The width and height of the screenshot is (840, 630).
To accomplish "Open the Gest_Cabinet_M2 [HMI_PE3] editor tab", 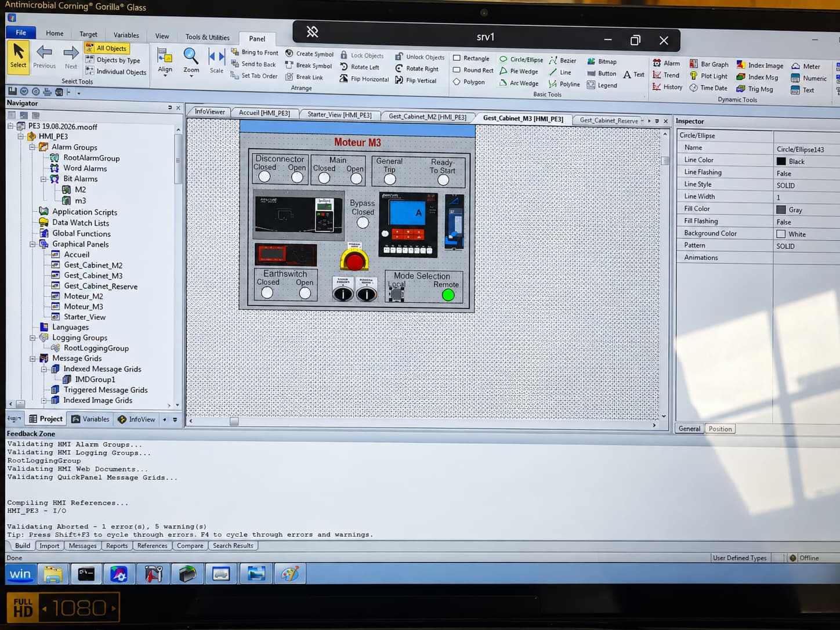I will [x=428, y=117].
